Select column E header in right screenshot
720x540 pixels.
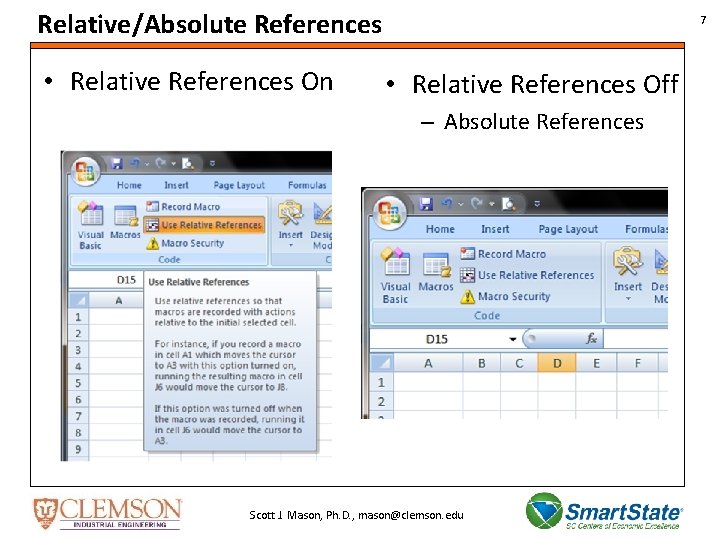pyautogui.click(x=596, y=363)
